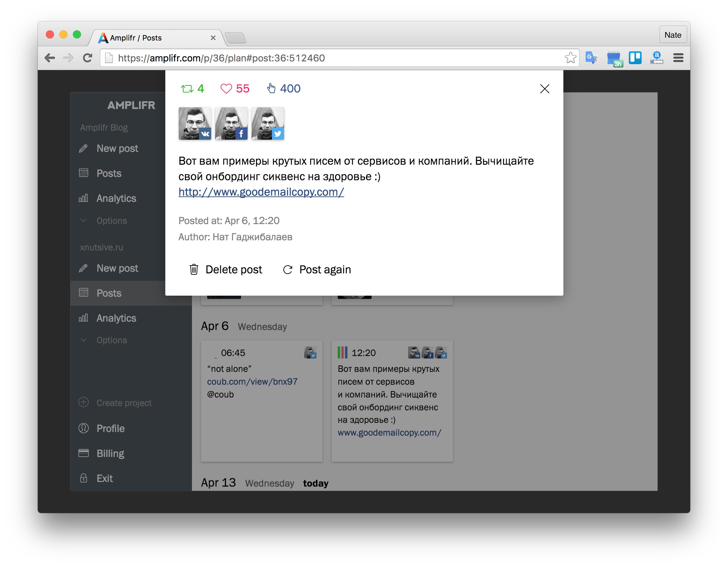
Task: Select the Amplifr Blog project heading
Action: 104,128
